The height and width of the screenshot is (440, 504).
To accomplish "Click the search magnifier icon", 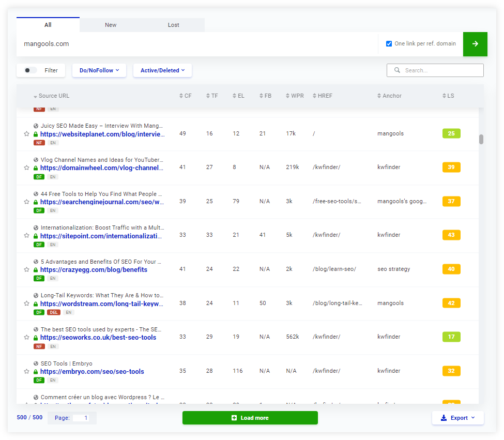I will click(398, 70).
